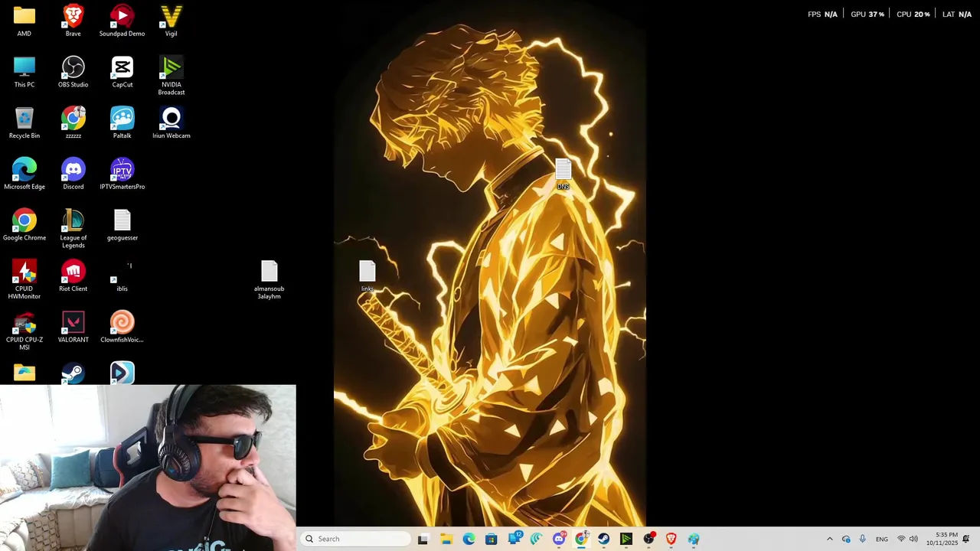Open Microsoft Store from taskbar
Viewport: 980px width, 551px height.
click(x=492, y=539)
